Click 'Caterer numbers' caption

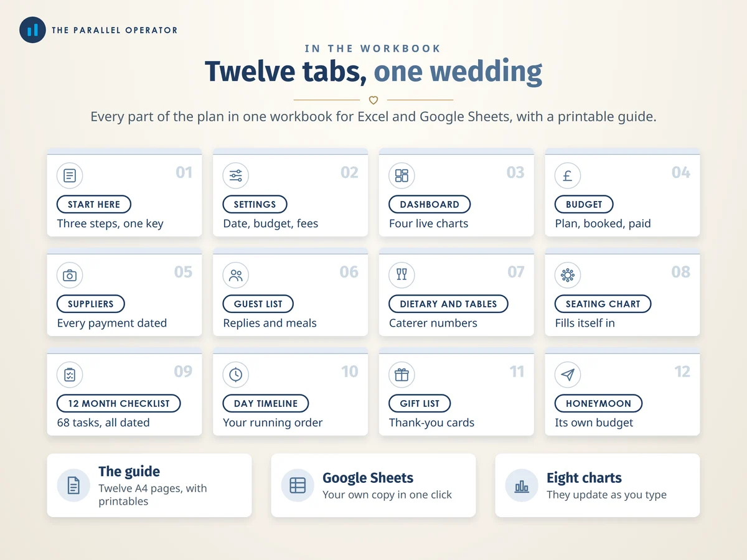point(433,323)
